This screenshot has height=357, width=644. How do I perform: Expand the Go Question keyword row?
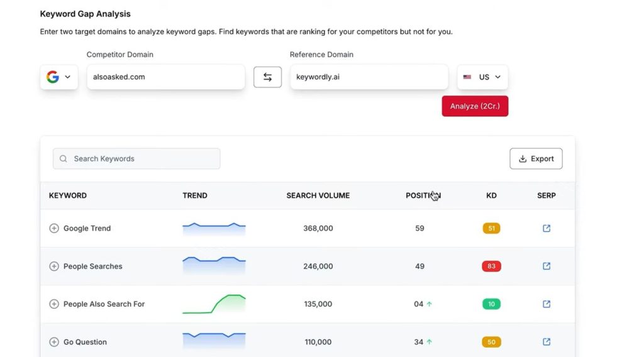point(54,342)
